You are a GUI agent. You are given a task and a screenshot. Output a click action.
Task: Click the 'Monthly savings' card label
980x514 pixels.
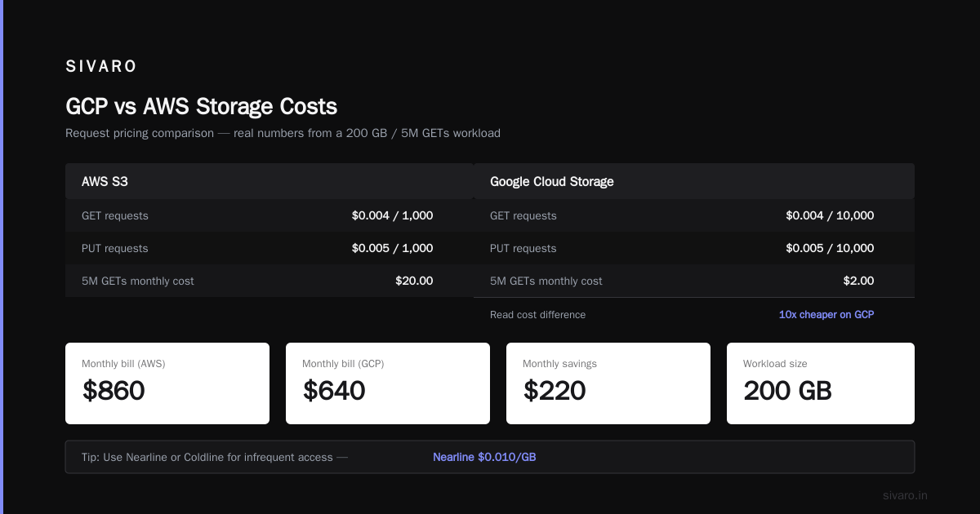[x=559, y=364]
